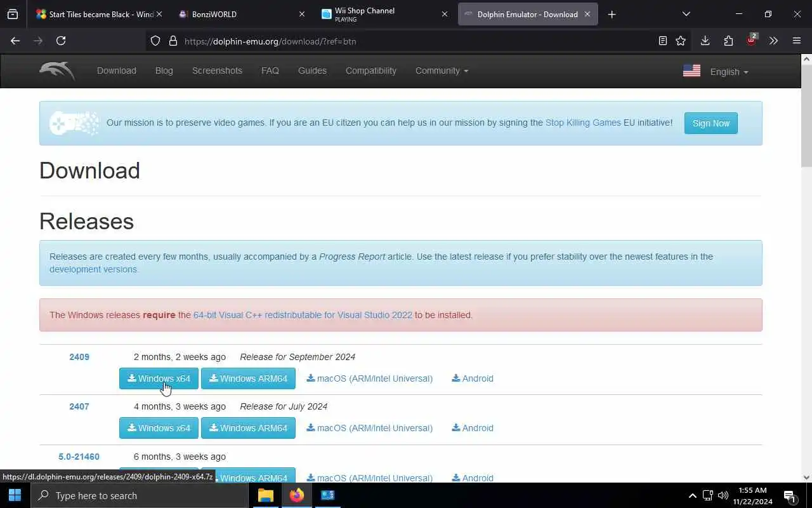Open the 5.0-21460 release version link

click(79, 457)
